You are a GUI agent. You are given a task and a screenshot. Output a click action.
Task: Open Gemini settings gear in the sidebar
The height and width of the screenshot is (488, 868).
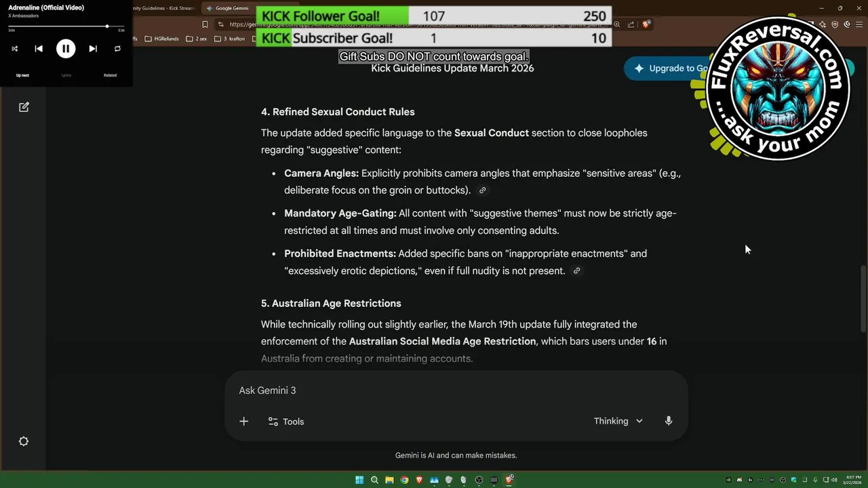pos(24,441)
